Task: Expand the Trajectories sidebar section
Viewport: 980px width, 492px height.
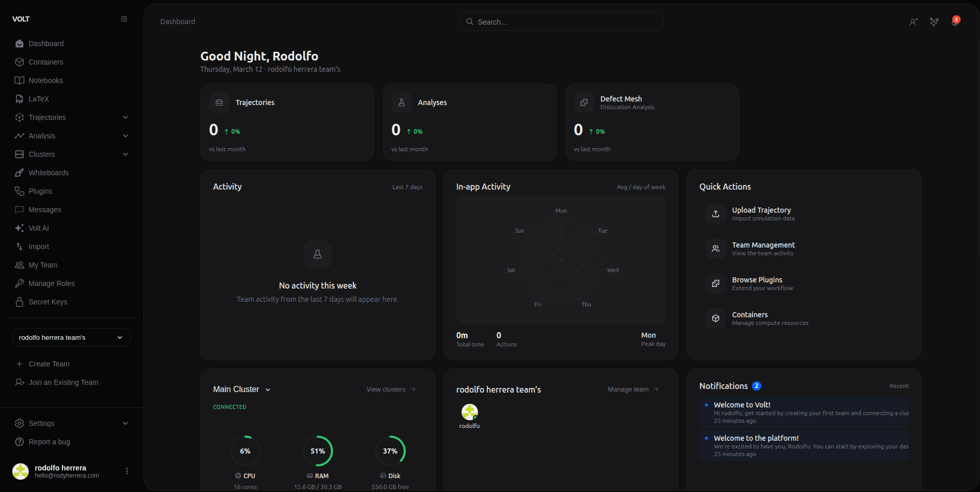Action: coord(126,117)
